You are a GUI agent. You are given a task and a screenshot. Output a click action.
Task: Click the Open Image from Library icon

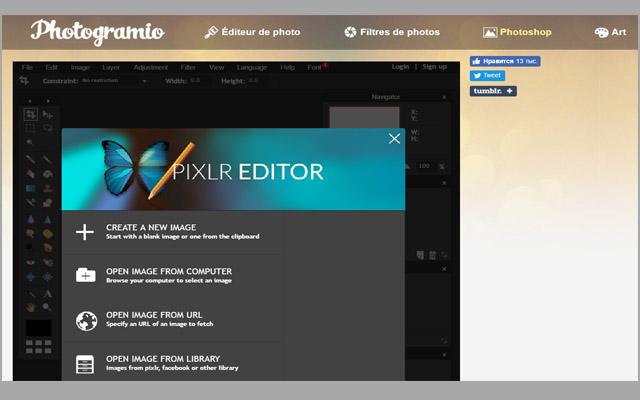[x=85, y=364]
